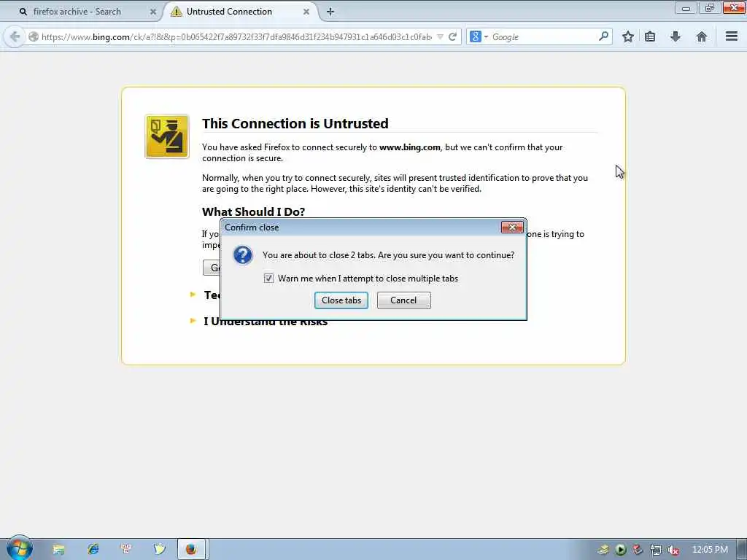The image size is (747, 560).
Task: Click the partially hidden 'Get me out' button
Action: [x=212, y=268]
